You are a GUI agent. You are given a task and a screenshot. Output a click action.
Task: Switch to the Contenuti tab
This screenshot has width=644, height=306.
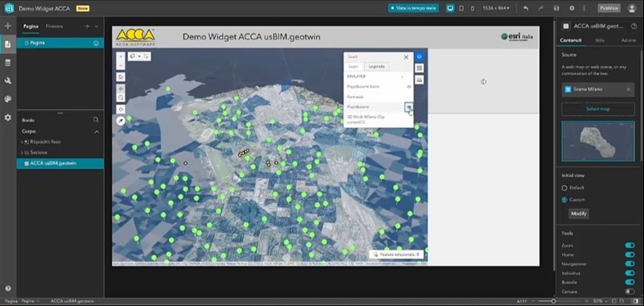coord(571,40)
